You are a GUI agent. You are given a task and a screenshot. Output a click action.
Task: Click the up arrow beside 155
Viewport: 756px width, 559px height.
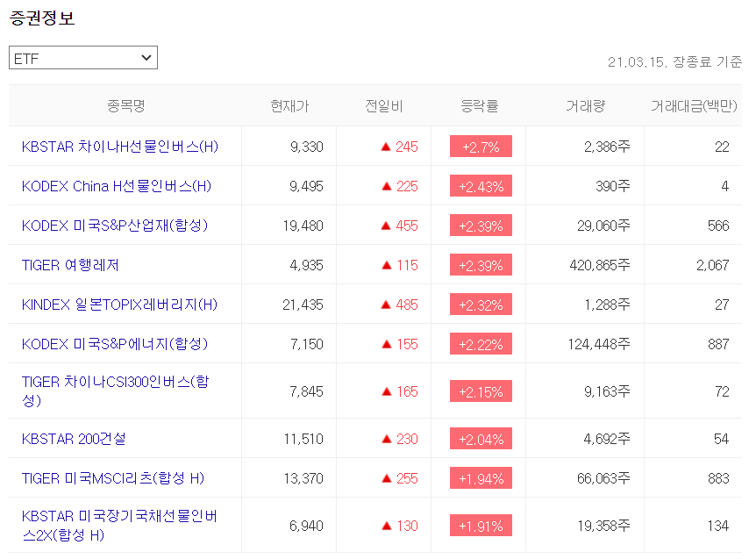(387, 345)
